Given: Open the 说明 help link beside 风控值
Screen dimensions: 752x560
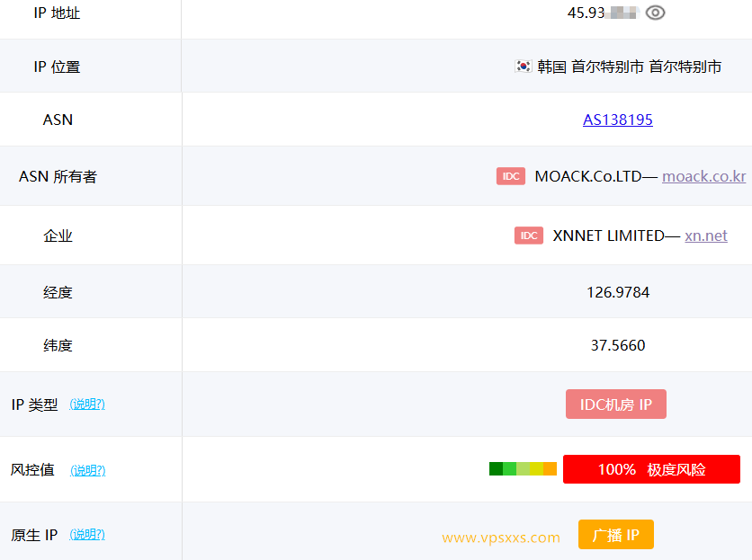Looking at the screenshot, I should click(87, 470).
